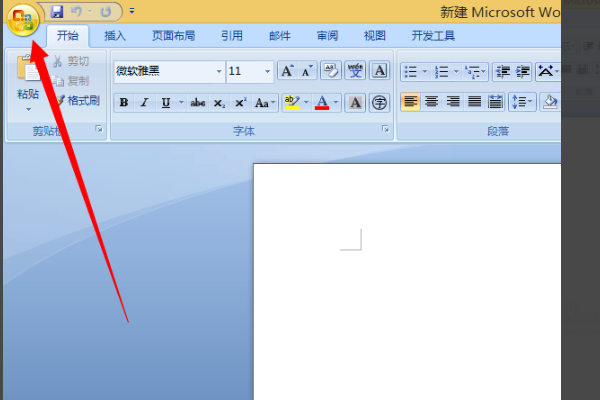
Task: Apply yellow text highlight color
Action: pos(292,103)
